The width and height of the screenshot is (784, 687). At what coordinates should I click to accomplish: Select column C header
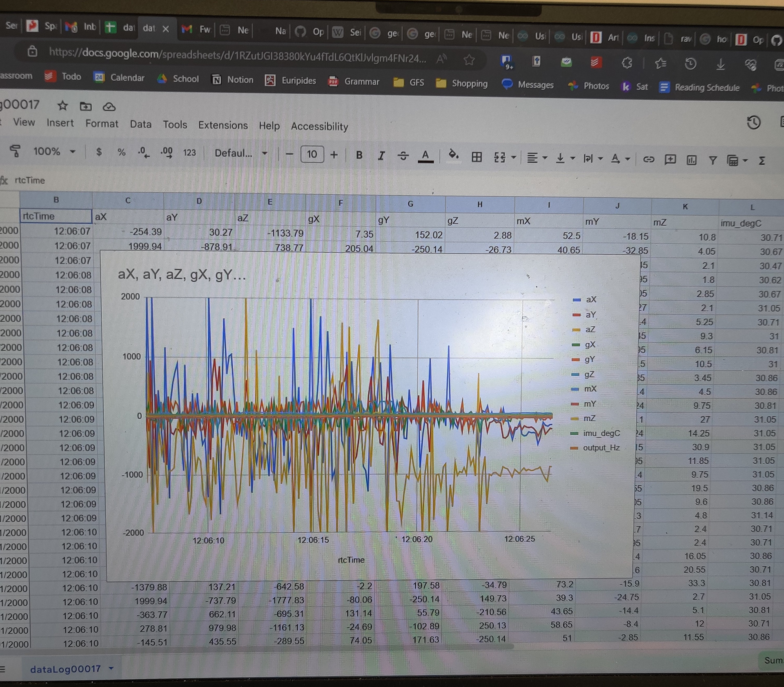pos(128,200)
